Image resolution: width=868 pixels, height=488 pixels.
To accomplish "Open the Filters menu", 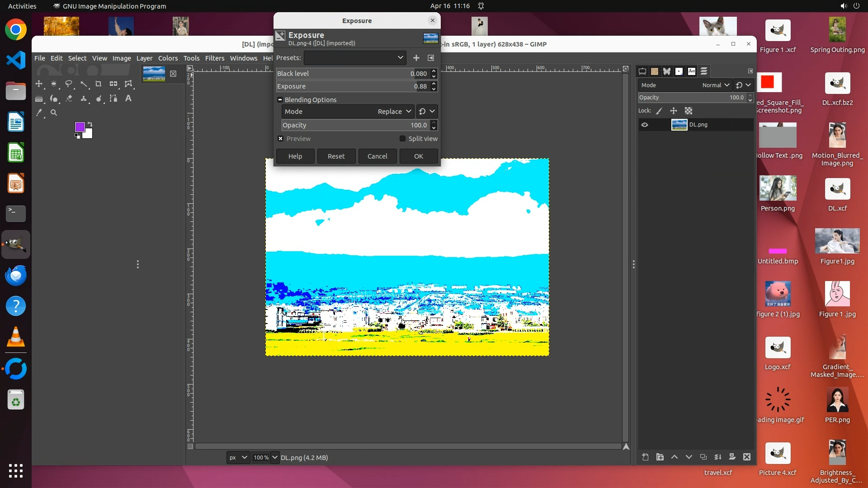I will click(214, 58).
